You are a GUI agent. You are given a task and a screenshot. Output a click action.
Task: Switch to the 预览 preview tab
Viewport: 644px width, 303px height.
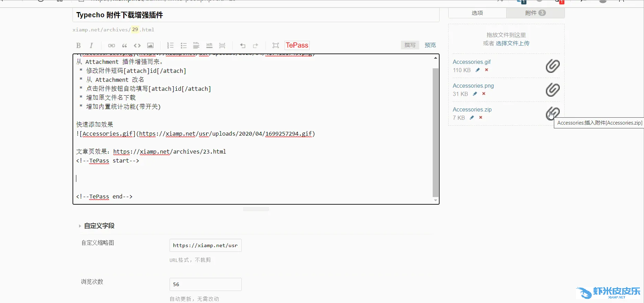point(430,45)
